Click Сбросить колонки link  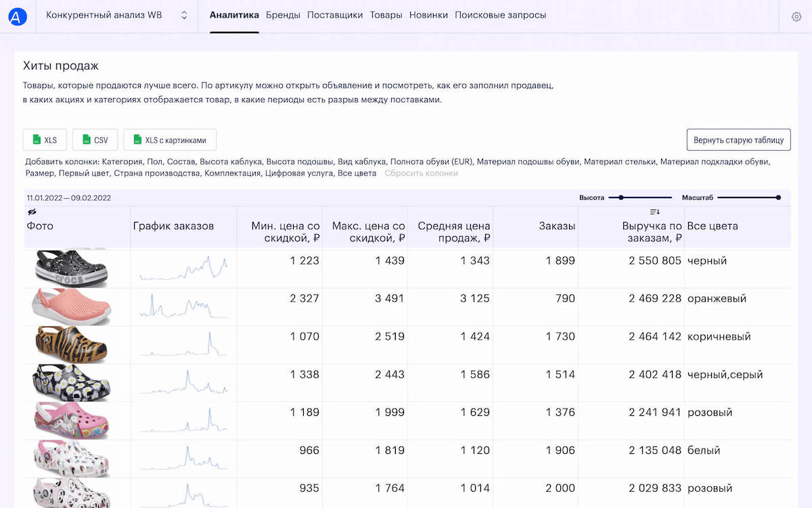(x=422, y=173)
